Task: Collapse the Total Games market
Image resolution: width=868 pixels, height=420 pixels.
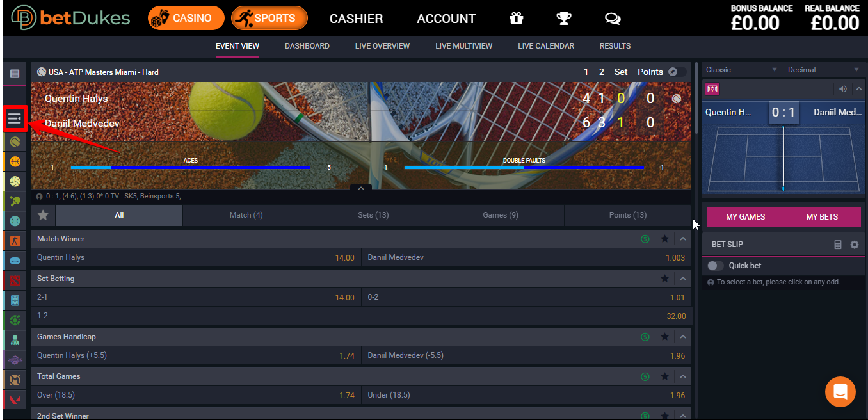Action: pos(682,376)
